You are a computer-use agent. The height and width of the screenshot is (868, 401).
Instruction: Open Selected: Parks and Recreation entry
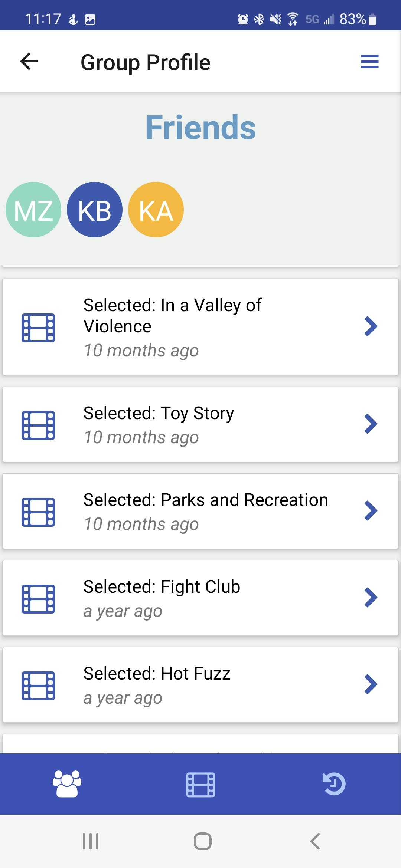200,511
